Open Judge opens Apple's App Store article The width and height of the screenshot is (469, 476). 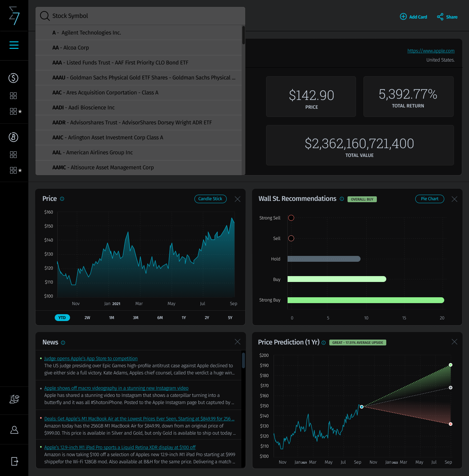[x=91, y=358]
